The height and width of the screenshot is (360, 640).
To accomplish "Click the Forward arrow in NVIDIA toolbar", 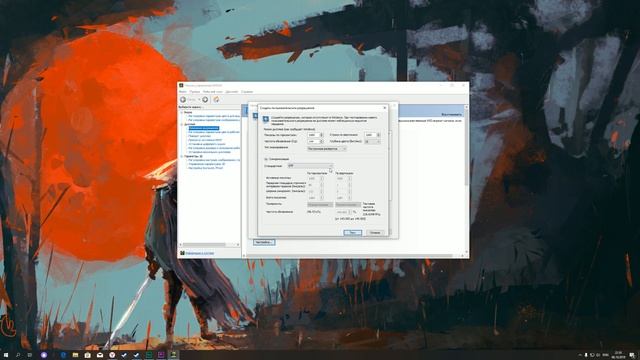I will pyautogui.click(x=205, y=100).
